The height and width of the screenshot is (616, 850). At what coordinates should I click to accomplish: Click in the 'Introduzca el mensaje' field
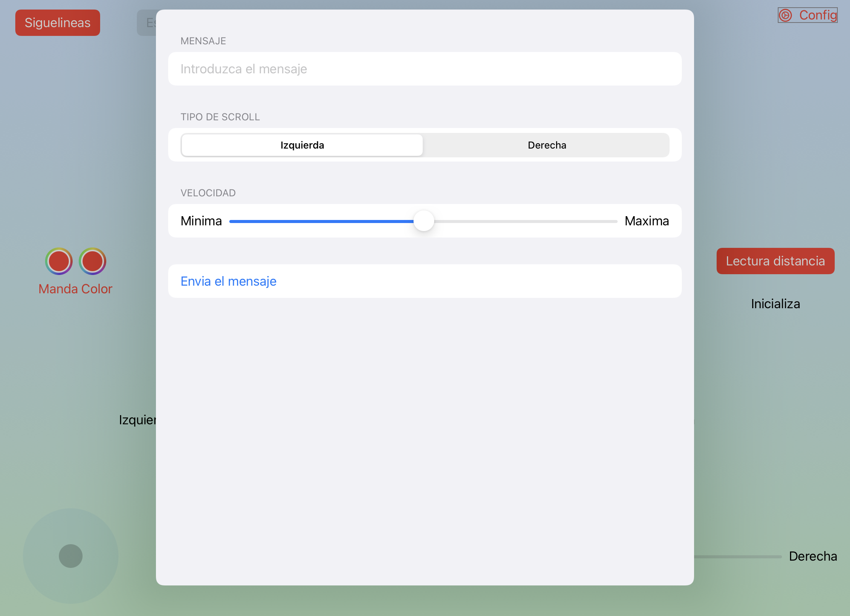[424, 69]
